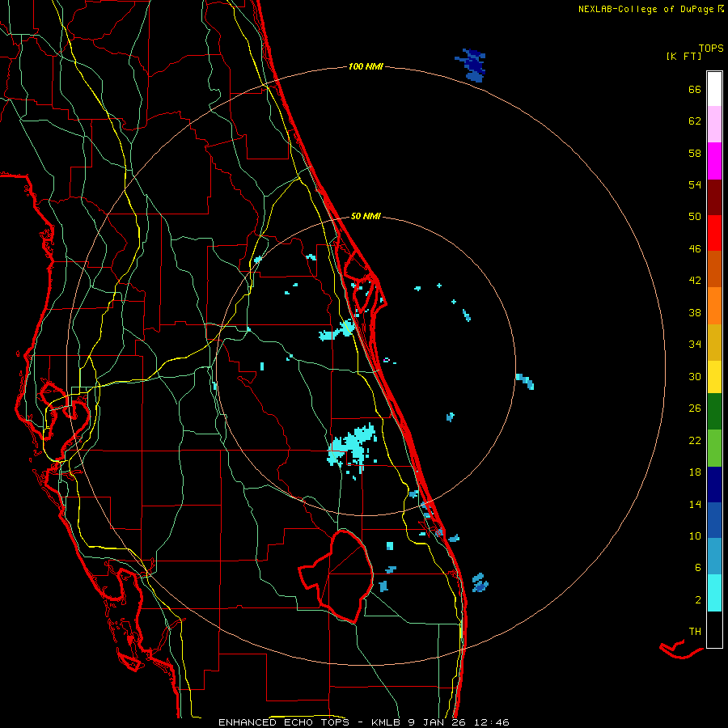Pick the dark orange legend swatch
The image size is (728, 728).
714,269
